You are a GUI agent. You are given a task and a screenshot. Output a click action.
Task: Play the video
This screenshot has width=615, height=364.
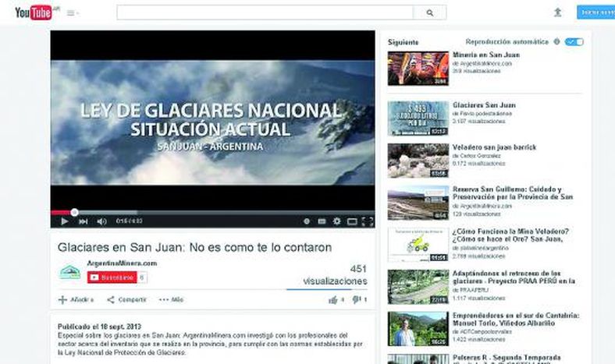pos(64,221)
